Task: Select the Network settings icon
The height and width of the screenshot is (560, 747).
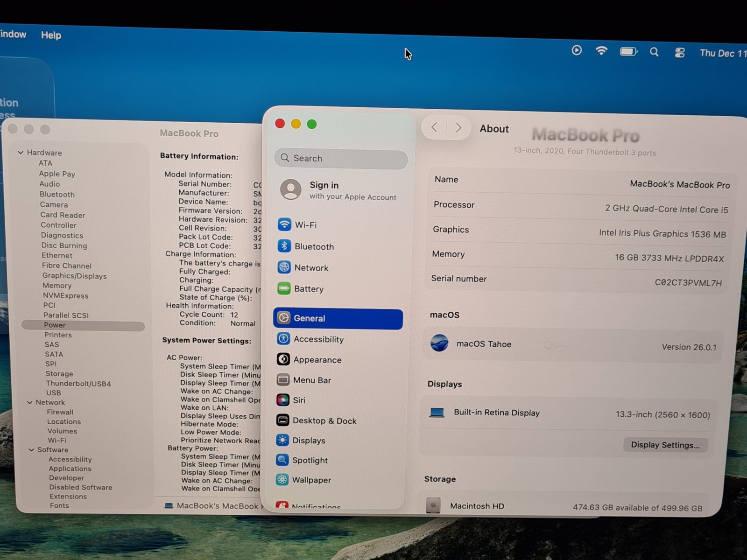Action: coord(284,267)
